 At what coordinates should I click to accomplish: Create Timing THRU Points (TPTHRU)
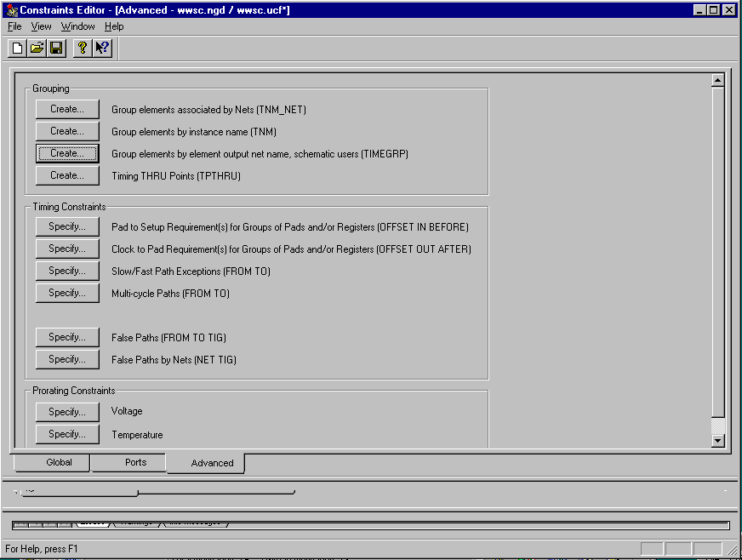(x=67, y=175)
